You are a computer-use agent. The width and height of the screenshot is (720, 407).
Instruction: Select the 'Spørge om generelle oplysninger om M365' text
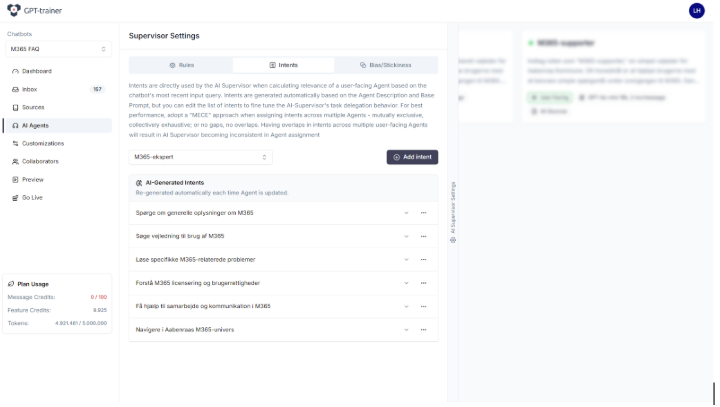tap(194, 213)
